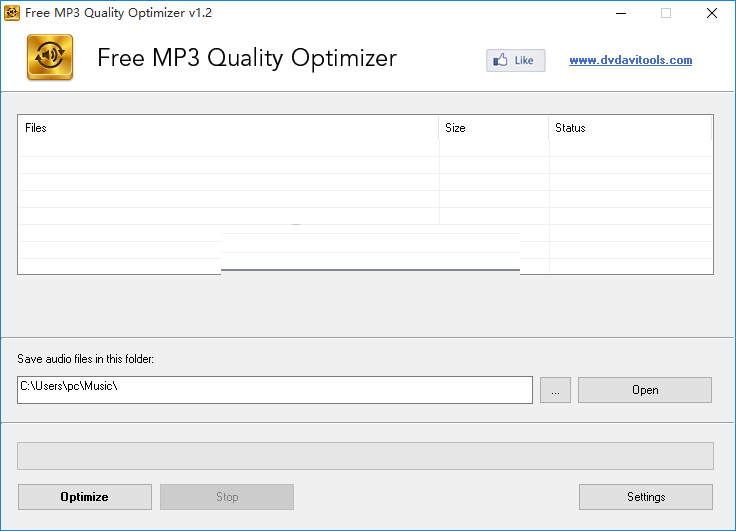This screenshot has height=531, width=736.
Task: Start processing with the Optimize button
Action: [85, 497]
